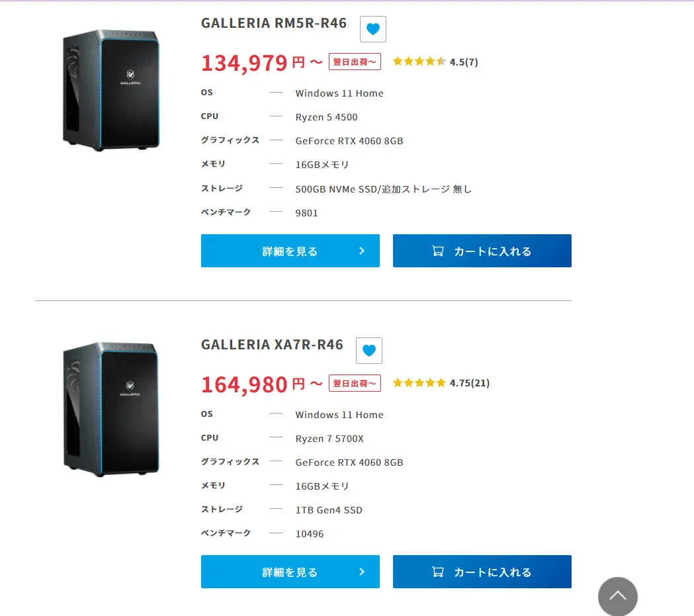The height and width of the screenshot is (616, 694).
Task: Click the GALLERIA XA7R-R46 product image
Action: click(111, 409)
